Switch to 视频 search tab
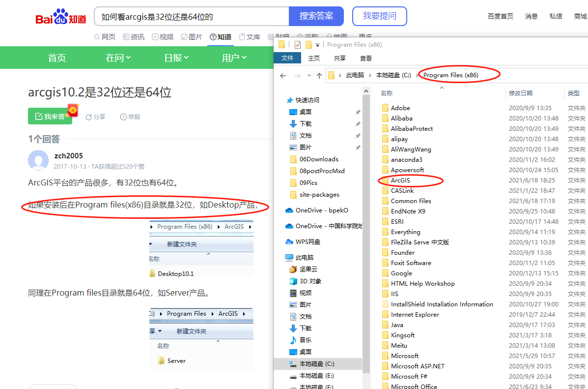 163,37
